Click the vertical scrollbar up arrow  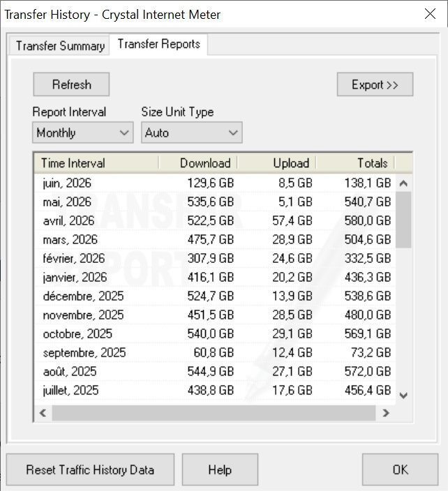pyautogui.click(x=403, y=183)
